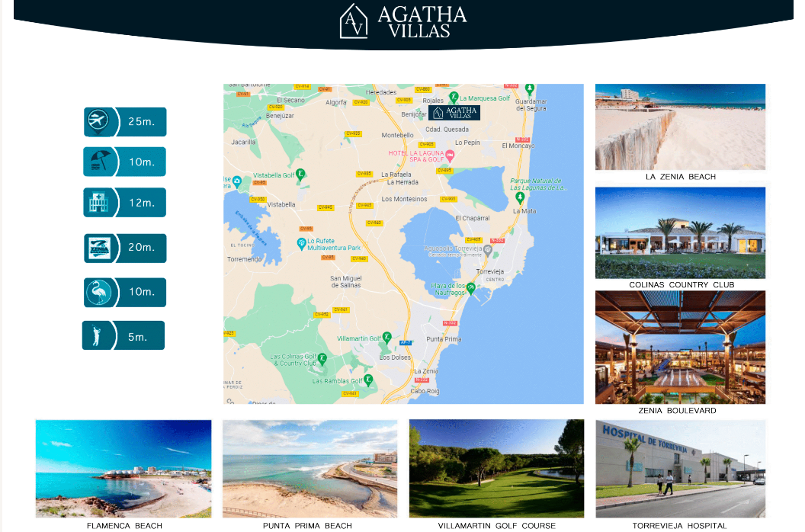Click the Villamartin Golf map pin
Screen dimensions: 805x532
(387, 338)
